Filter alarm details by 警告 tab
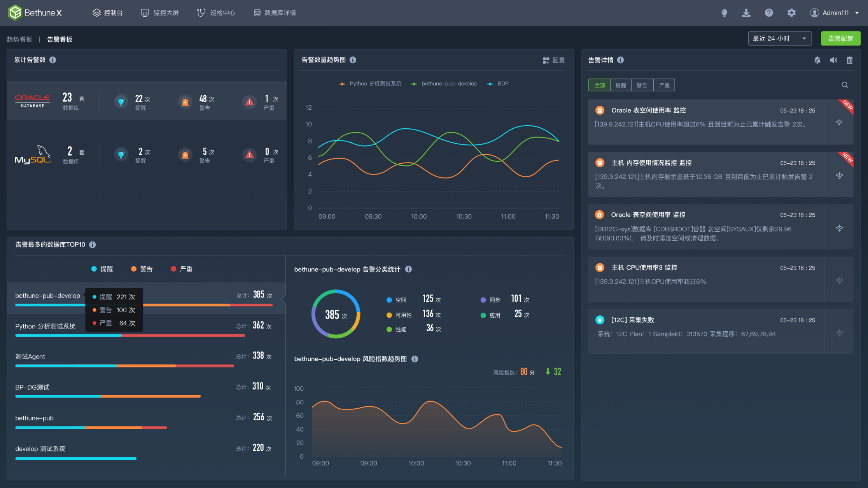868x488 pixels. point(642,85)
